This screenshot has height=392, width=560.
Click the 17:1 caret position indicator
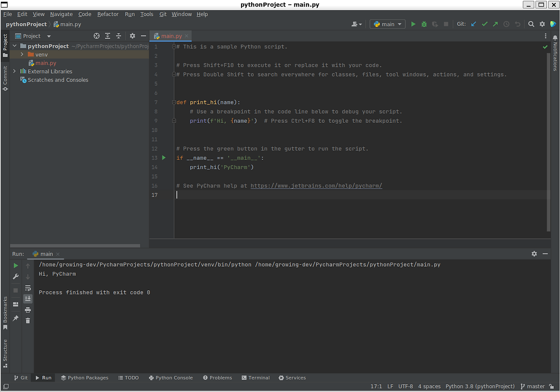coord(376,386)
